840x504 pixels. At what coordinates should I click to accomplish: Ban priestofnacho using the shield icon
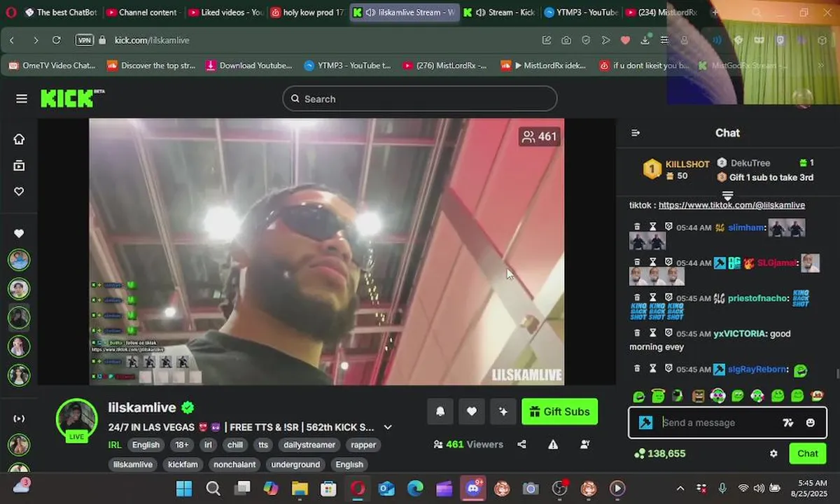point(668,298)
